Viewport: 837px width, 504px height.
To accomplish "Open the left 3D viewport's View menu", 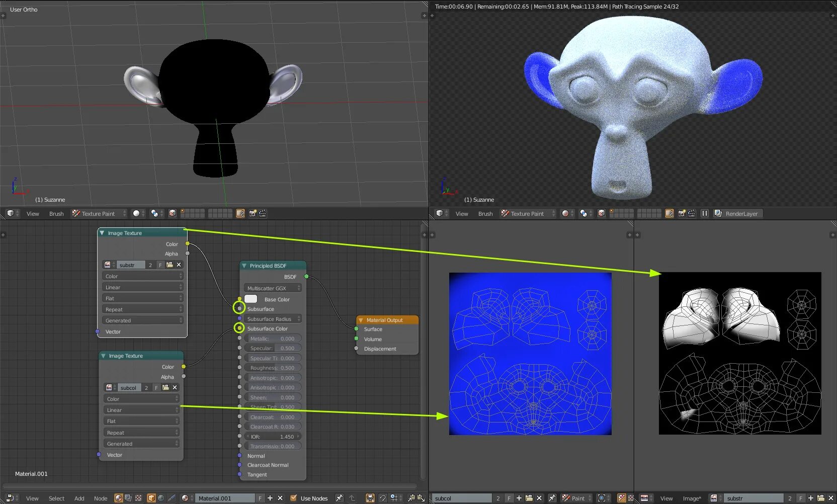I will point(33,214).
